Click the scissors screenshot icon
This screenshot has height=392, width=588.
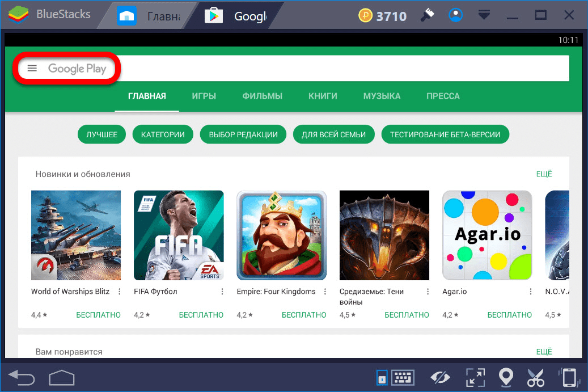coord(535,377)
